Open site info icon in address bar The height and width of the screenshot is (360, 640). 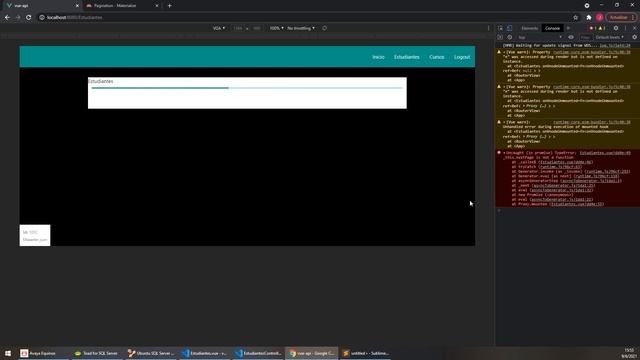(42, 18)
